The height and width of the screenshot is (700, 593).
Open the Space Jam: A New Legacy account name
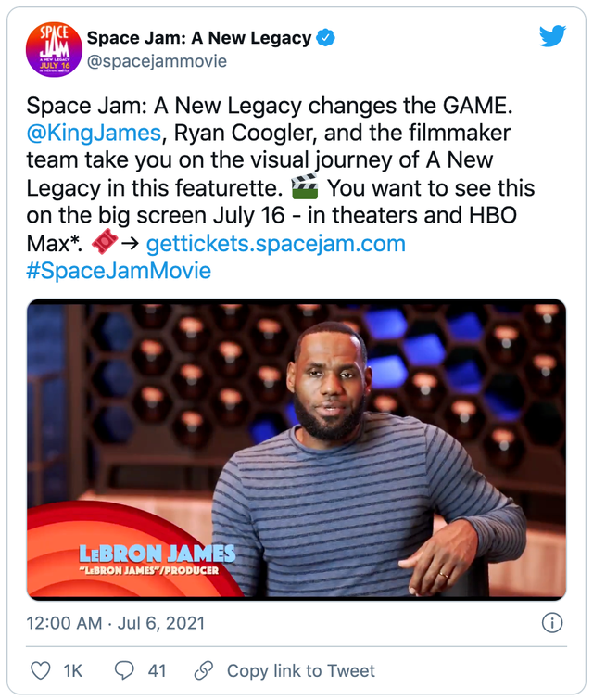pyautogui.click(x=199, y=38)
